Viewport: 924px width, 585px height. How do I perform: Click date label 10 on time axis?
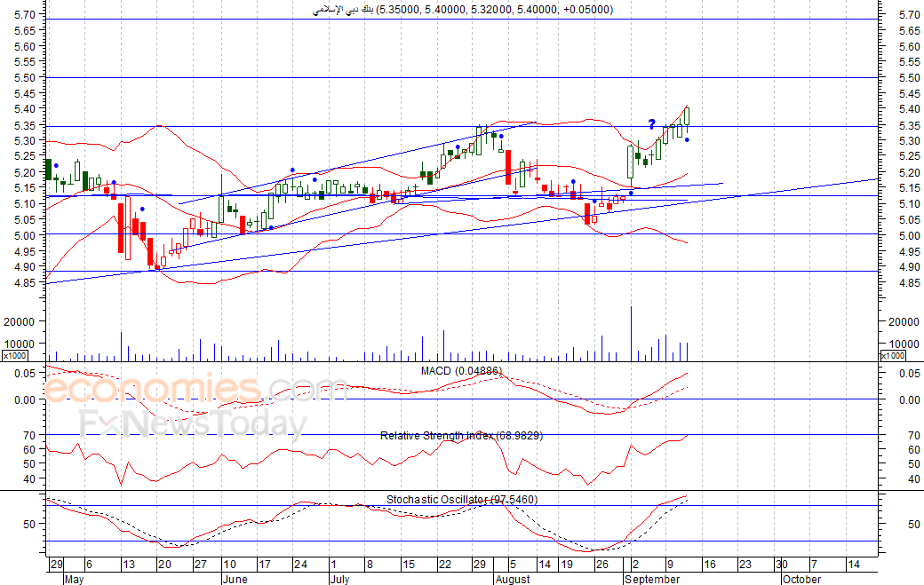[x=230, y=565]
